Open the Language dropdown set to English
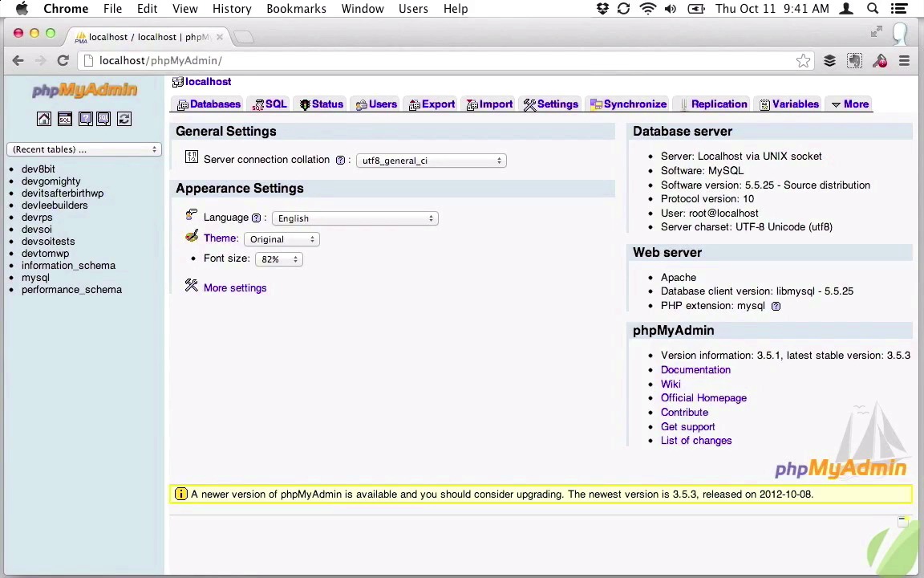Image resolution: width=924 pixels, height=578 pixels. (x=355, y=218)
